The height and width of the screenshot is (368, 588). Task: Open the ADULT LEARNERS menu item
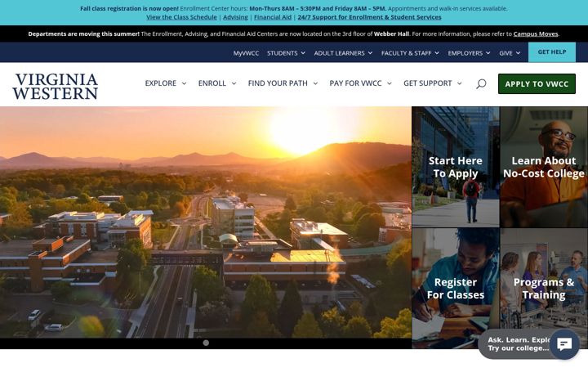(339, 53)
